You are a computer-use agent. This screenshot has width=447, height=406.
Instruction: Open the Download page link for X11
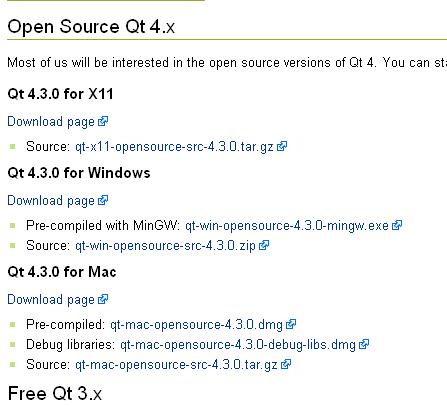click(51, 122)
